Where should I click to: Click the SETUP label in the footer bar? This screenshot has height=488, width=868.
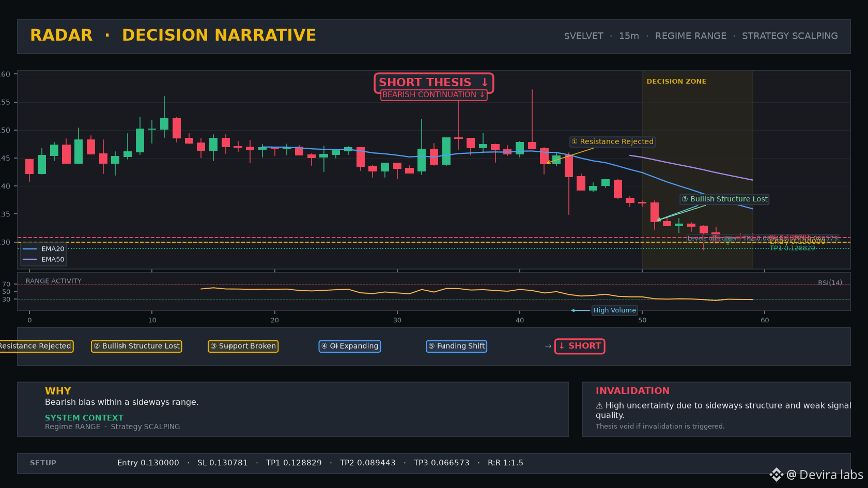43,463
